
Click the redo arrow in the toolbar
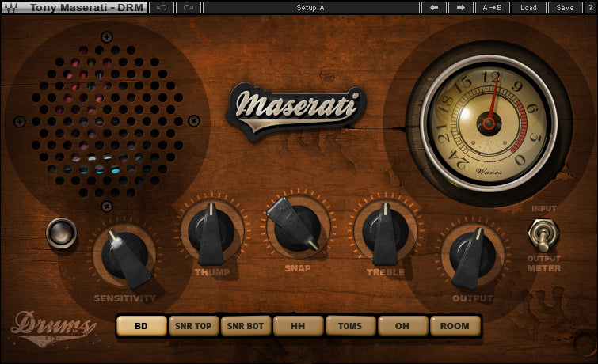(189, 8)
